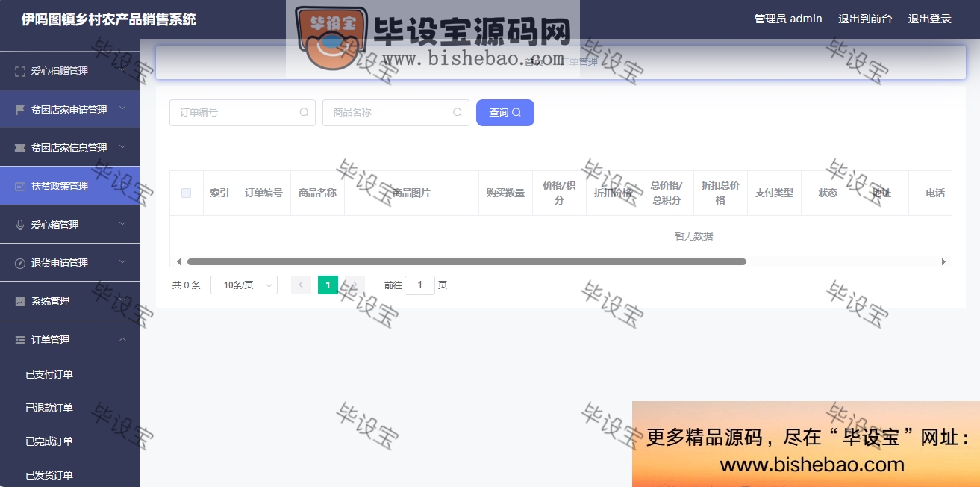Click 商品名称 column header

coord(317,193)
